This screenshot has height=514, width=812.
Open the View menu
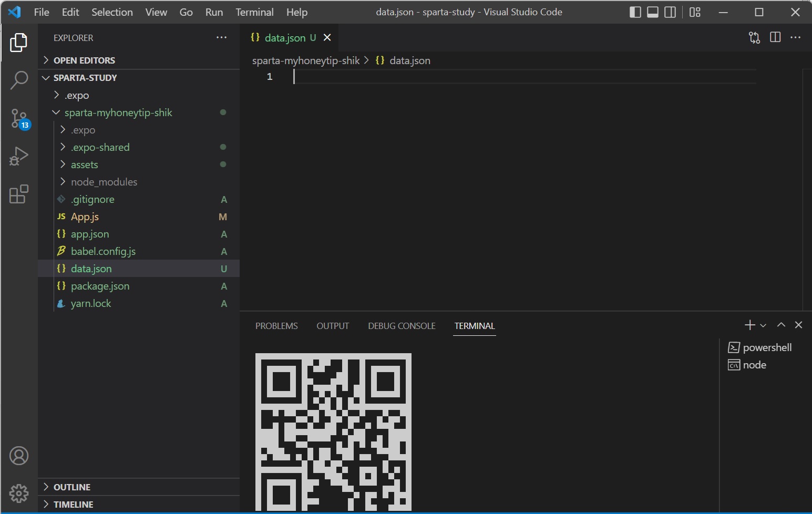point(156,12)
